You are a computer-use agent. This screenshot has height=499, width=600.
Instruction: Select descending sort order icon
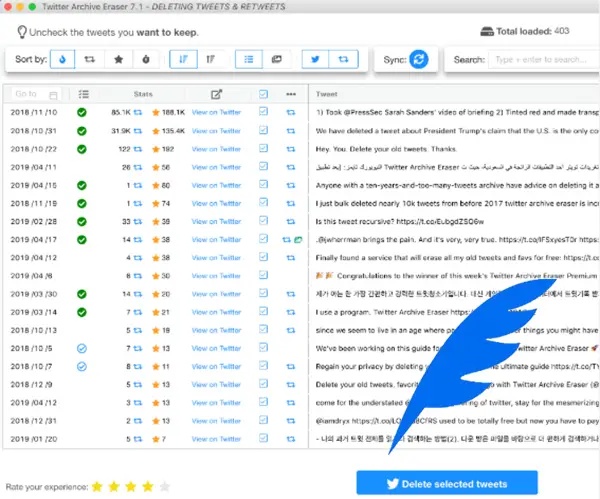[x=184, y=59]
